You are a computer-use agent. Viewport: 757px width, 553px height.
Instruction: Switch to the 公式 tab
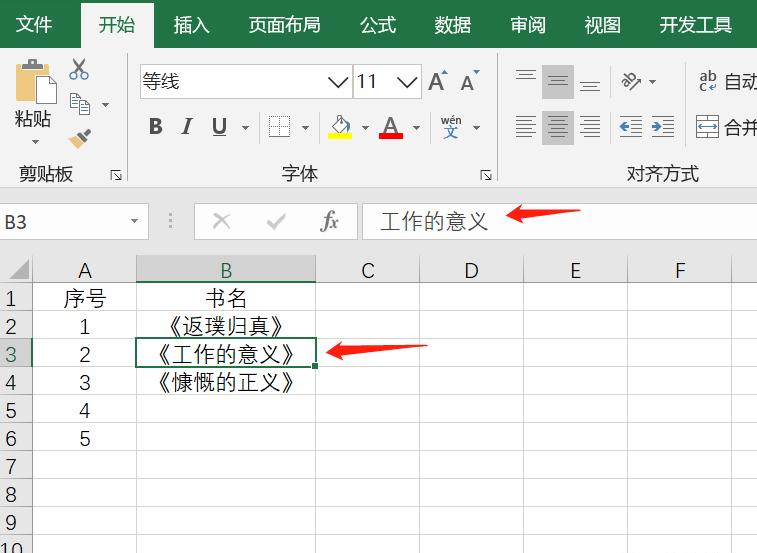[x=378, y=24]
